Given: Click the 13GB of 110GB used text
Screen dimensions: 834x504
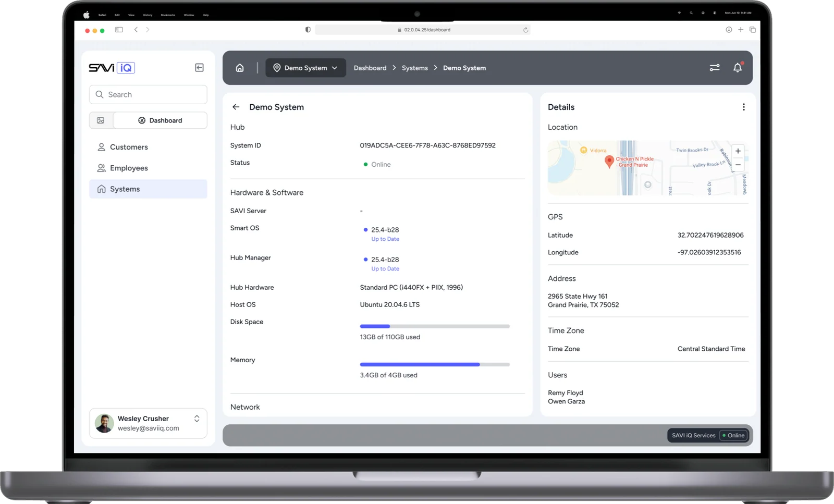Looking at the screenshot, I should tap(390, 337).
